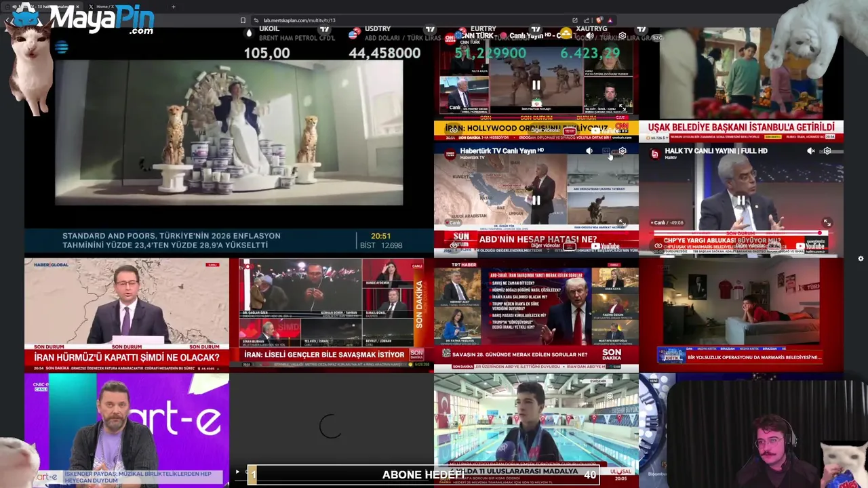Screen dimensions: 868x488
Task: Enter fullscreen on CNN Türk player
Action: 623,108
